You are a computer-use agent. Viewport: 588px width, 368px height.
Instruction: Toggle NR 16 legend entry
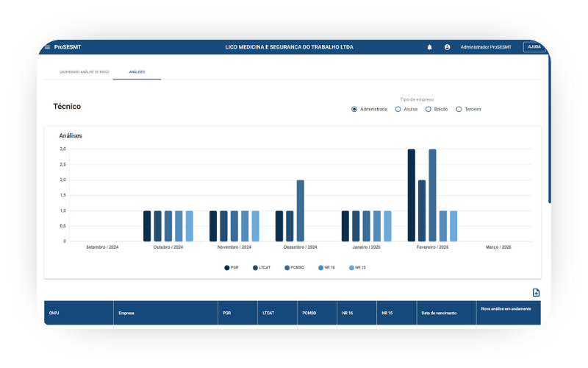click(326, 267)
